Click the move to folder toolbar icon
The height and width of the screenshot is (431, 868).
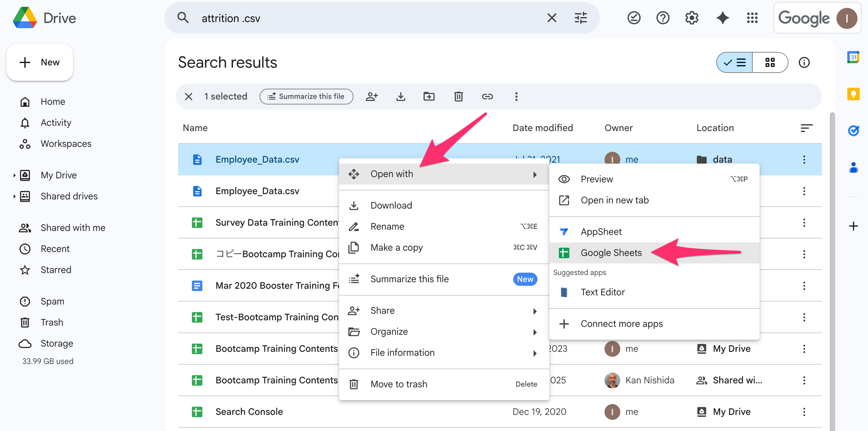(429, 97)
